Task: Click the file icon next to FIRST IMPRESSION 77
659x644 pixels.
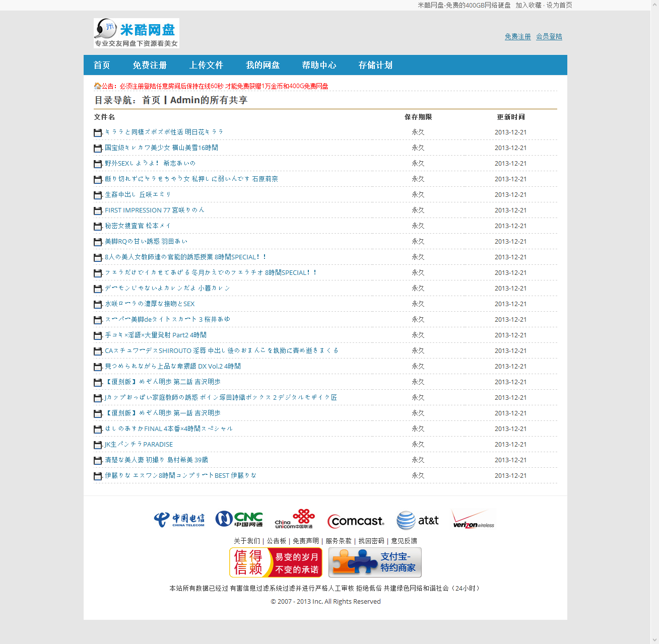Action: 98,210
